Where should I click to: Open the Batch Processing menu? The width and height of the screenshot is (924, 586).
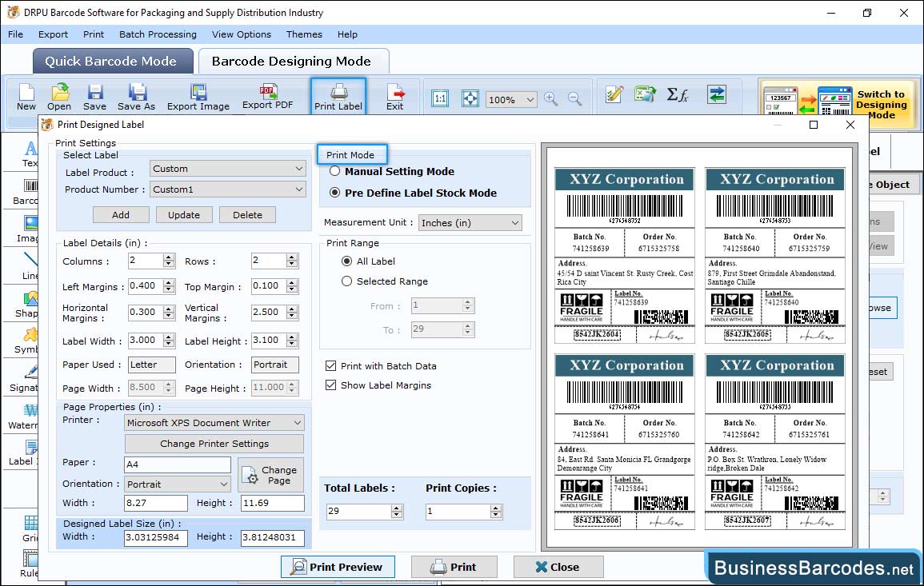tap(158, 34)
